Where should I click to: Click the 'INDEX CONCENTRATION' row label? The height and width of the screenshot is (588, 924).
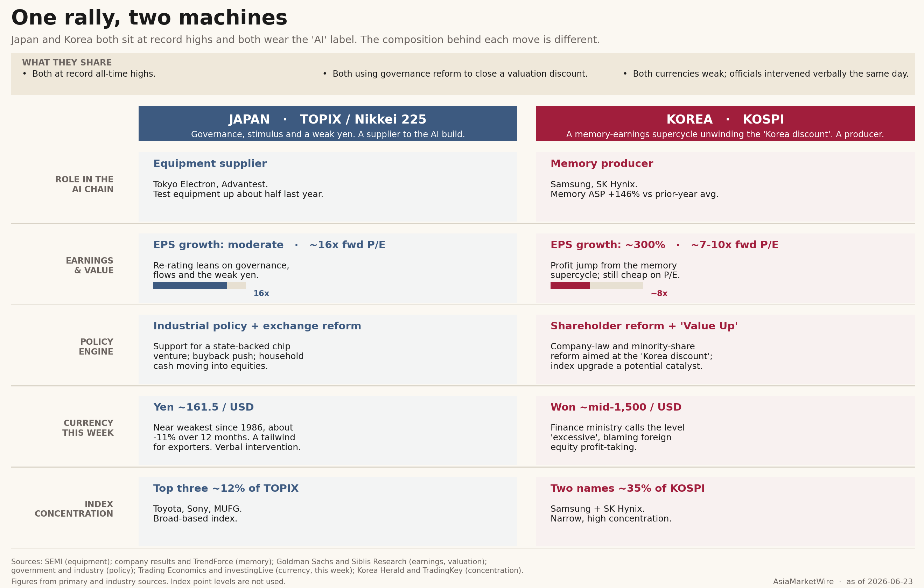pyautogui.click(x=74, y=509)
